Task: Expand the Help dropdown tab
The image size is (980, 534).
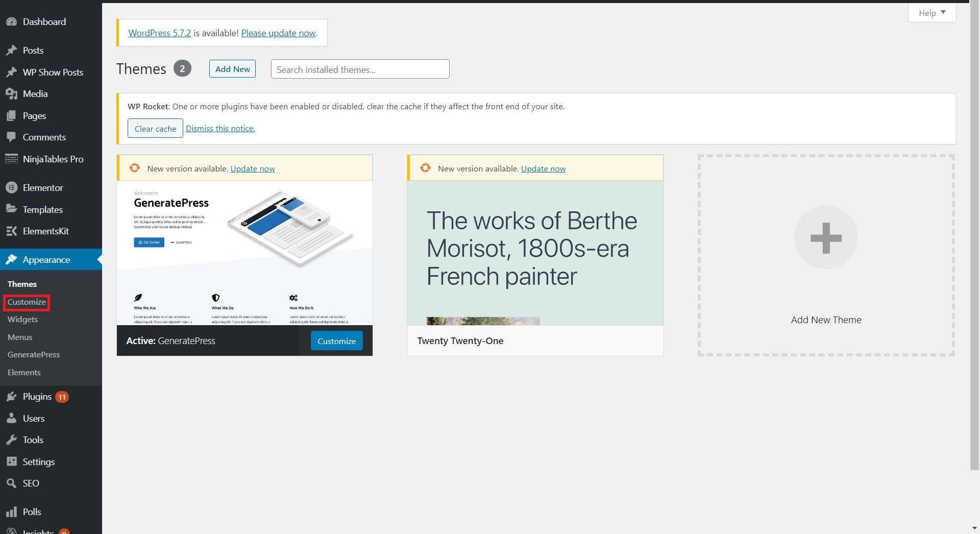Action: pos(932,13)
